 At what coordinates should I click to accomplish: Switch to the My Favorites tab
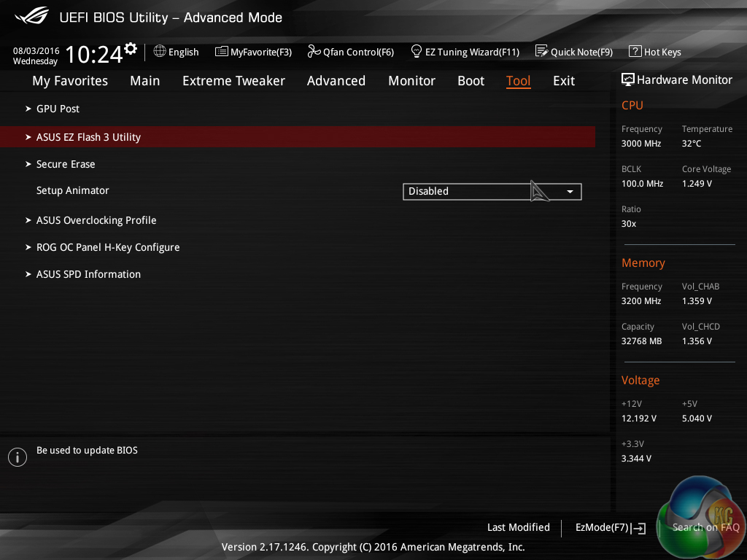pos(70,81)
